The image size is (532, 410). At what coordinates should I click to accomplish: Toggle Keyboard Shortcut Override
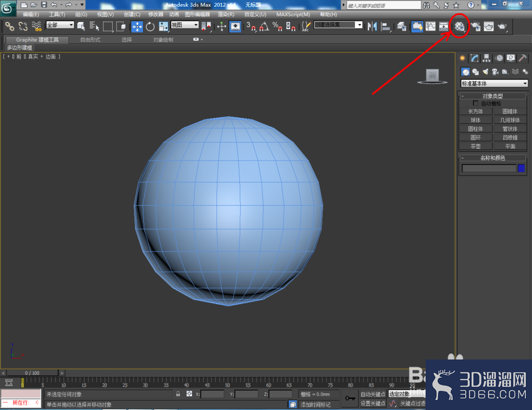coord(235,27)
